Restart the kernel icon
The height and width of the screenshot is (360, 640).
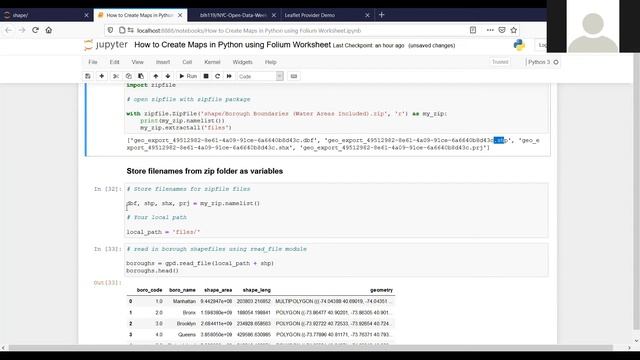click(218, 76)
